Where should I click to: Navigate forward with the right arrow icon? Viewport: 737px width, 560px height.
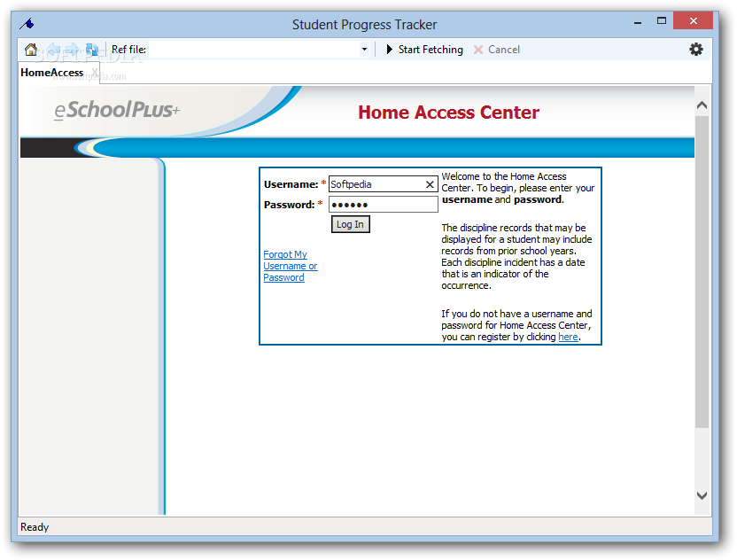click(72, 50)
